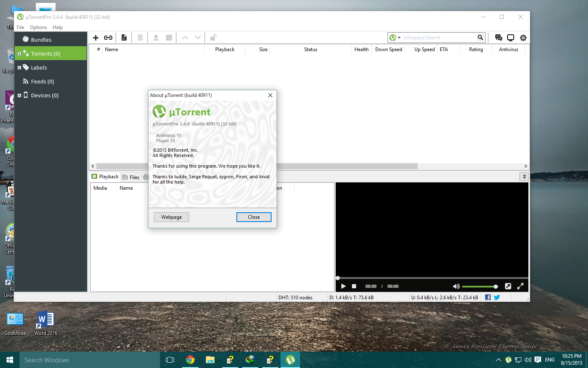Image resolution: width=588 pixels, height=368 pixels.
Task: Sort by the Status column header
Action: [310, 49]
